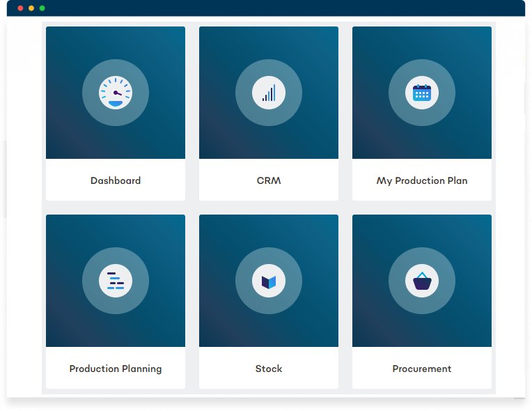Screen dimensions: 532x411
Task: Open the Production Planning Gantt icon
Action: pos(116,281)
